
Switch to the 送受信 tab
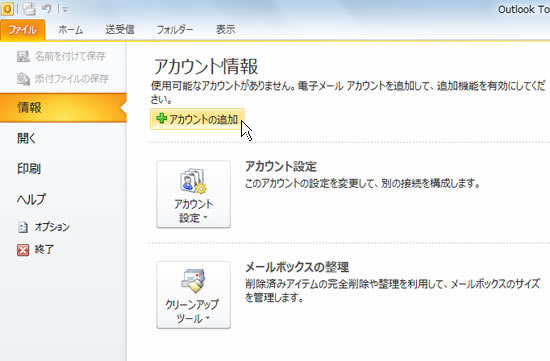(x=120, y=30)
